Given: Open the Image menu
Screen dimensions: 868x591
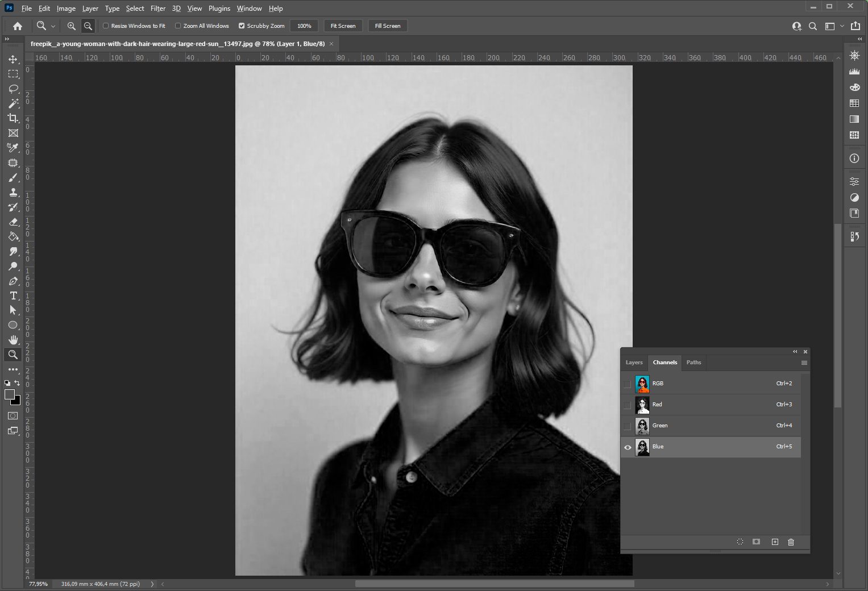Looking at the screenshot, I should click(66, 9).
